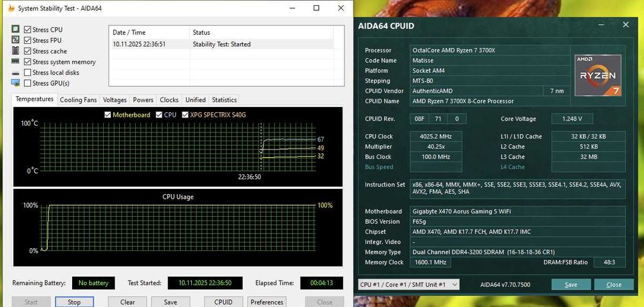
Task: Switch to the Cooling Fans tab
Action: point(79,99)
